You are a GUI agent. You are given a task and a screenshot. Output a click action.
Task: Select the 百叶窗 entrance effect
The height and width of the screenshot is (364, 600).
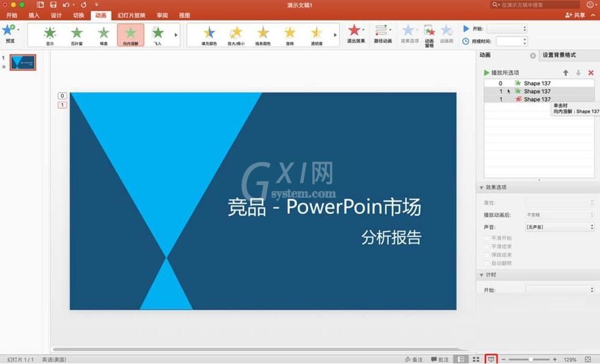(x=77, y=34)
